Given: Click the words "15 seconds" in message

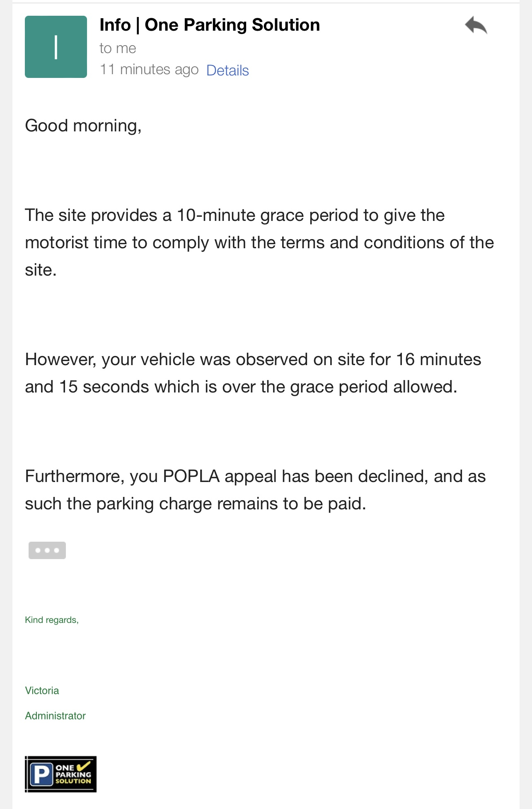Looking at the screenshot, I should [104, 387].
